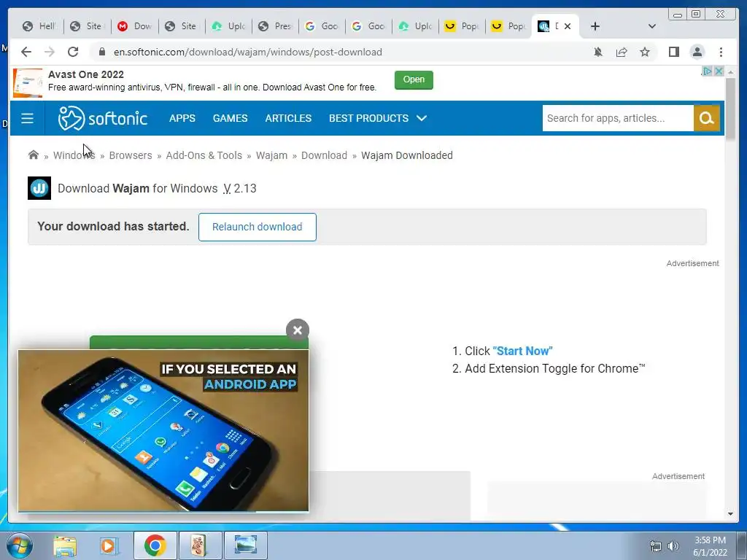Open a new tab with plus button

point(595,26)
